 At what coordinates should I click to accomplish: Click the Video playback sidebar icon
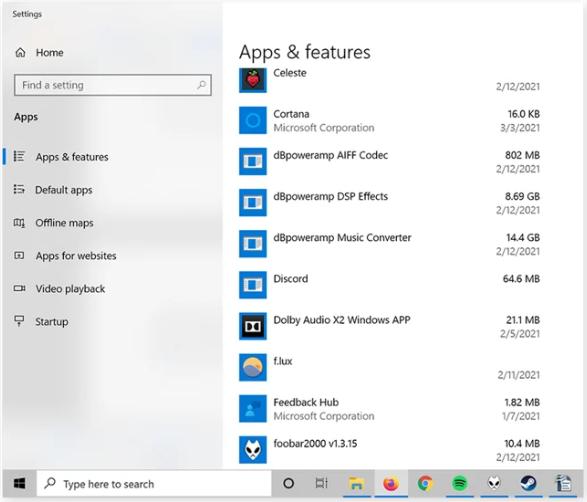click(19, 288)
